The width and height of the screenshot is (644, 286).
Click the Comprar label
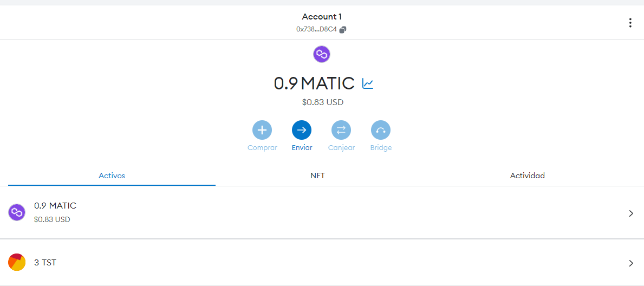pyautogui.click(x=263, y=148)
